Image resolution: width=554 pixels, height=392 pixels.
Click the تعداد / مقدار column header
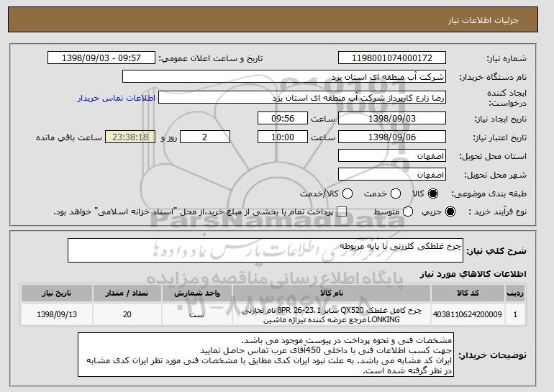pos(127,293)
